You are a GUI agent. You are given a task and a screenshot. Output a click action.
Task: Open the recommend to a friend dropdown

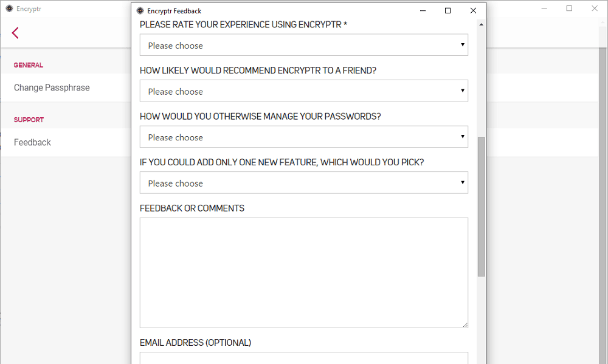(x=304, y=91)
